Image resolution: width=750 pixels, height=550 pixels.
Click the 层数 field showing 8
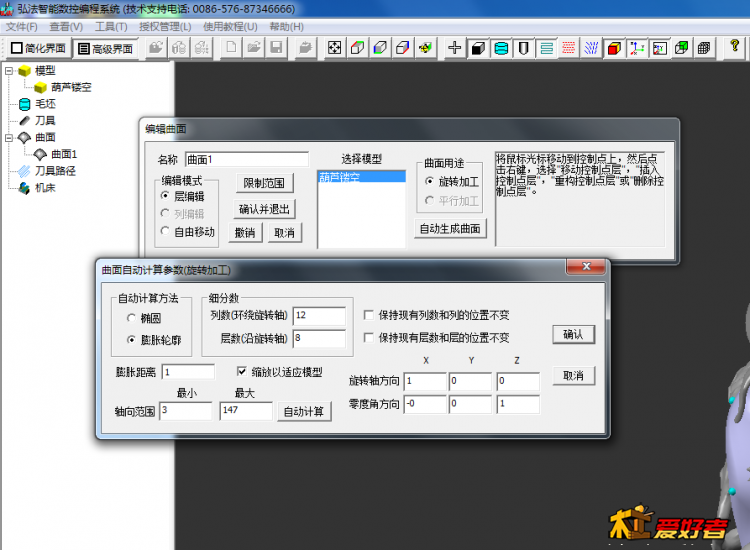(x=319, y=339)
